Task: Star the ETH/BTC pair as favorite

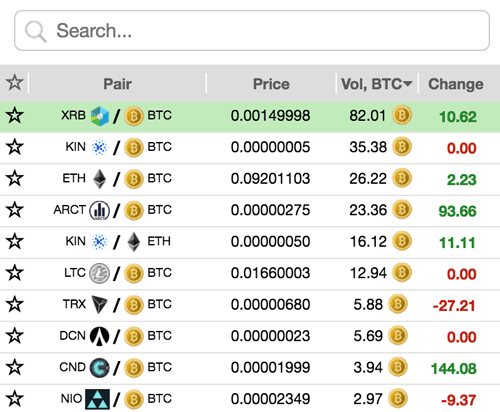Action: pyautogui.click(x=15, y=178)
